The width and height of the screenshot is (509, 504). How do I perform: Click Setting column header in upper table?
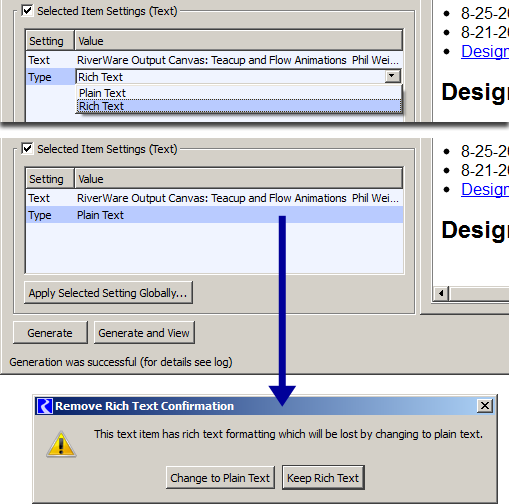(x=50, y=41)
